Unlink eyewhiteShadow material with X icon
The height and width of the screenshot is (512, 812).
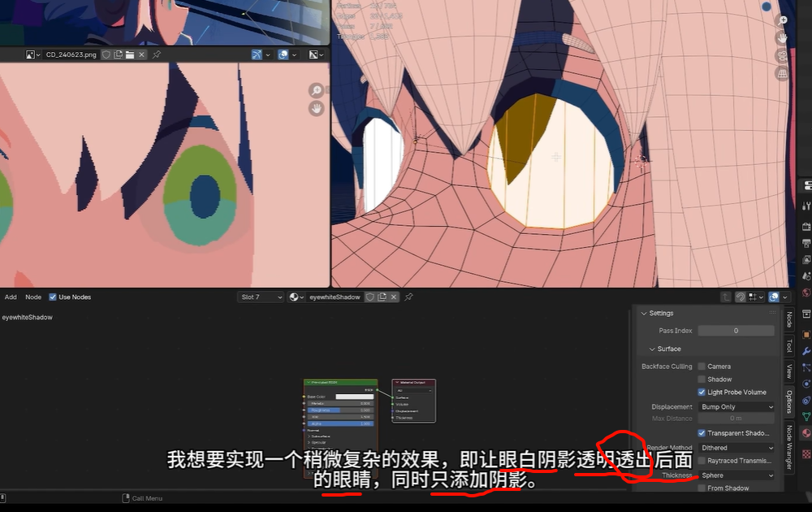click(x=394, y=297)
